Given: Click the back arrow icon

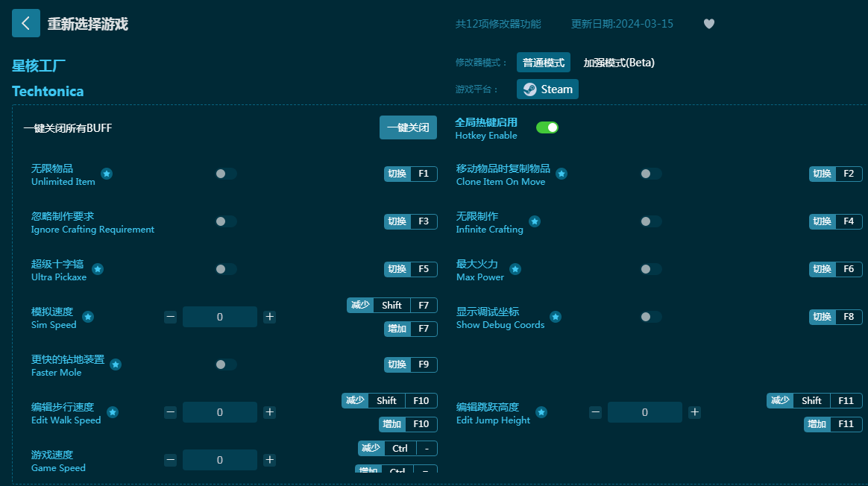Looking at the screenshot, I should point(26,23).
